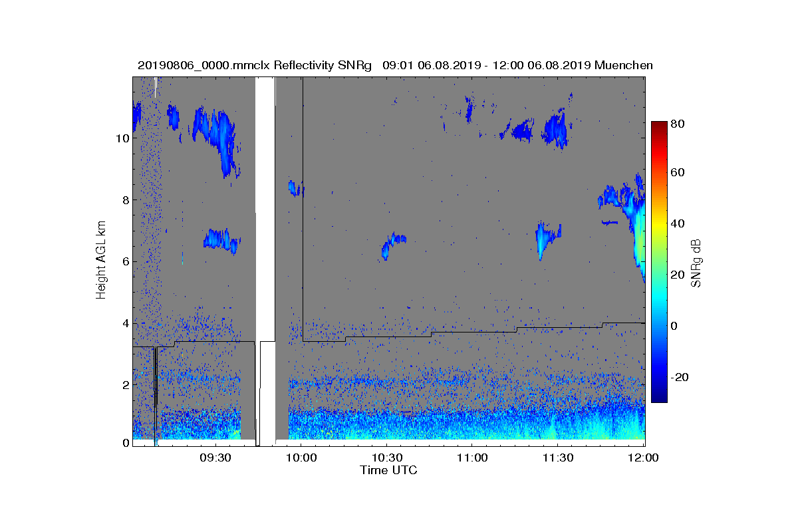Click the height tick label 10

122,138
